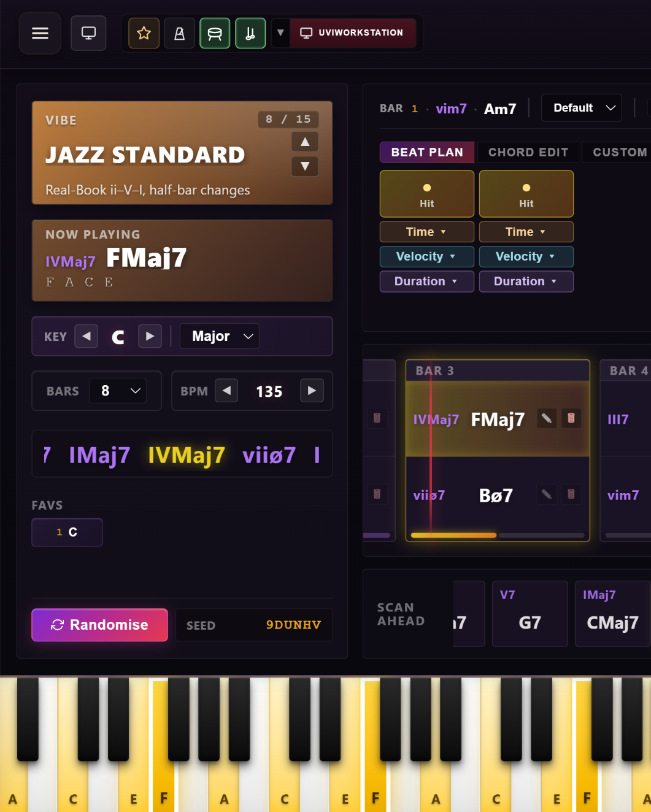The height and width of the screenshot is (812, 651).
Task: Click the JAZZ STANDARD vibe title
Action: pyautogui.click(x=145, y=155)
